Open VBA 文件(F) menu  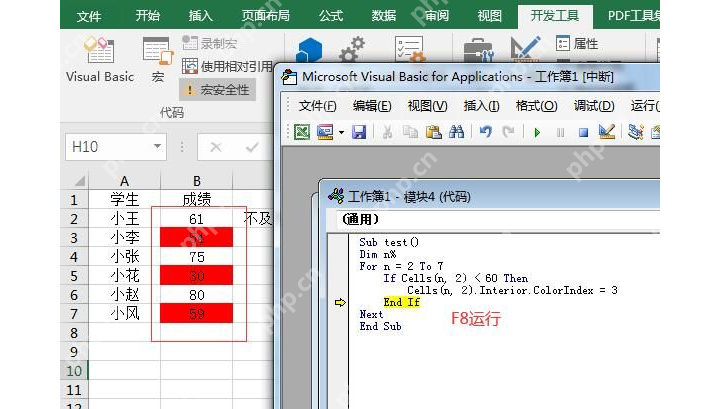pyautogui.click(x=317, y=106)
